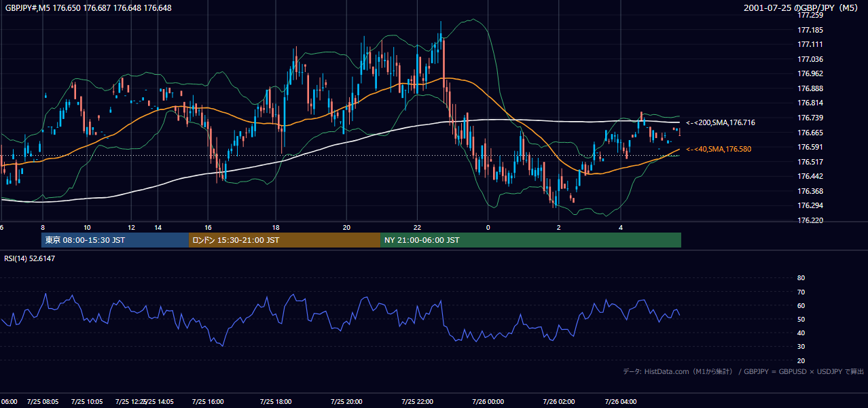Click price axis value 177.036
This screenshot has height=408, width=868.
pyautogui.click(x=810, y=59)
